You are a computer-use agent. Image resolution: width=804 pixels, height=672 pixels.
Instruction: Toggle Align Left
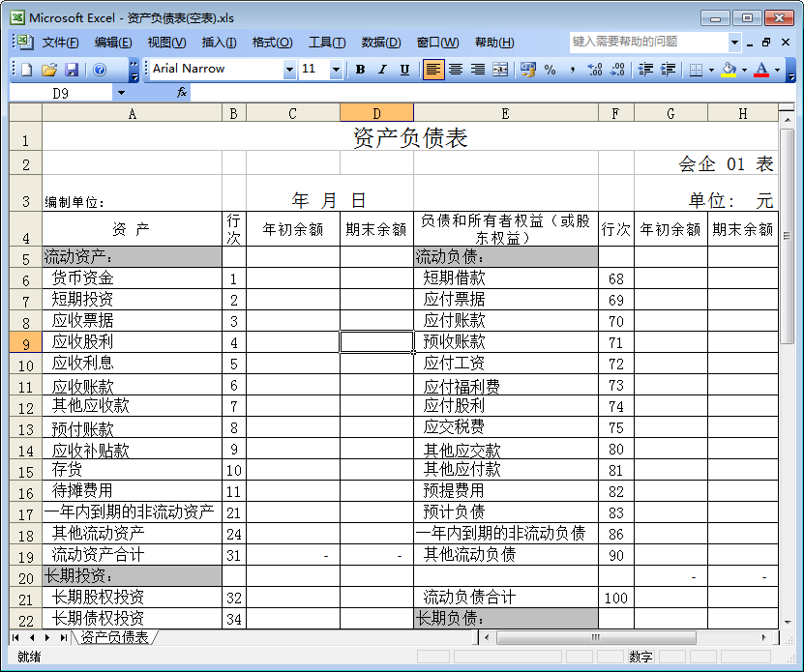[x=433, y=70]
